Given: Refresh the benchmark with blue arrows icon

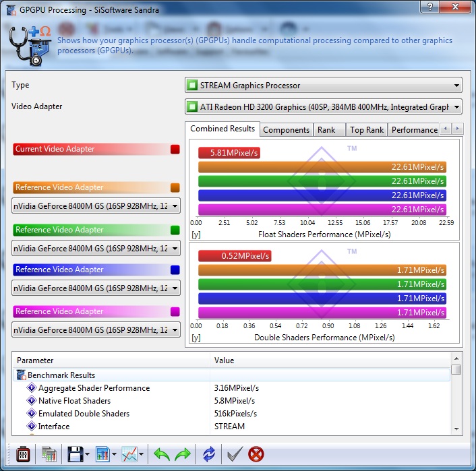Looking at the screenshot, I should tap(209, 454).
